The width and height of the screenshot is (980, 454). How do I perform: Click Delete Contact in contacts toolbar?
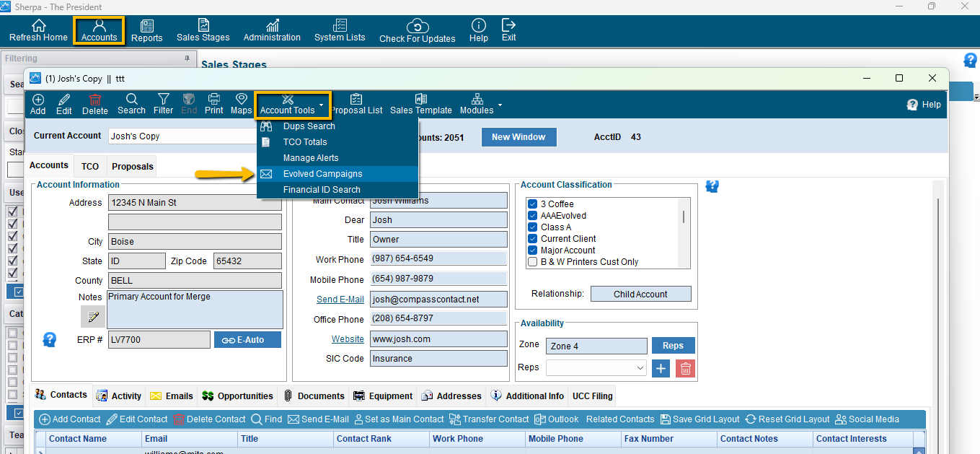(209, 419)
